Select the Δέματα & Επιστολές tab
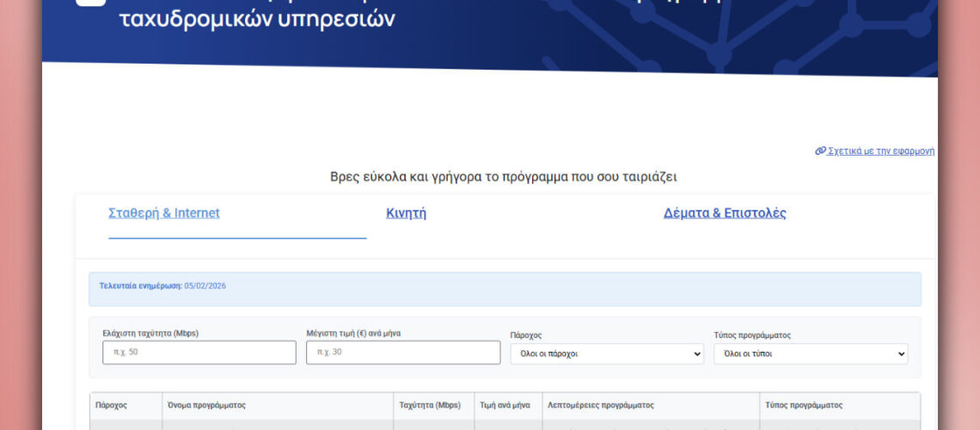This screenshot has height=430, width=980. tap(725, 213)
